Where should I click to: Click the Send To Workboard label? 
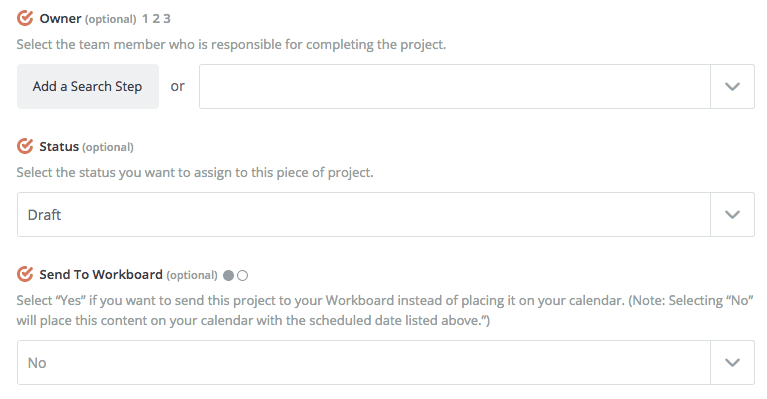[x=101, y=275]
